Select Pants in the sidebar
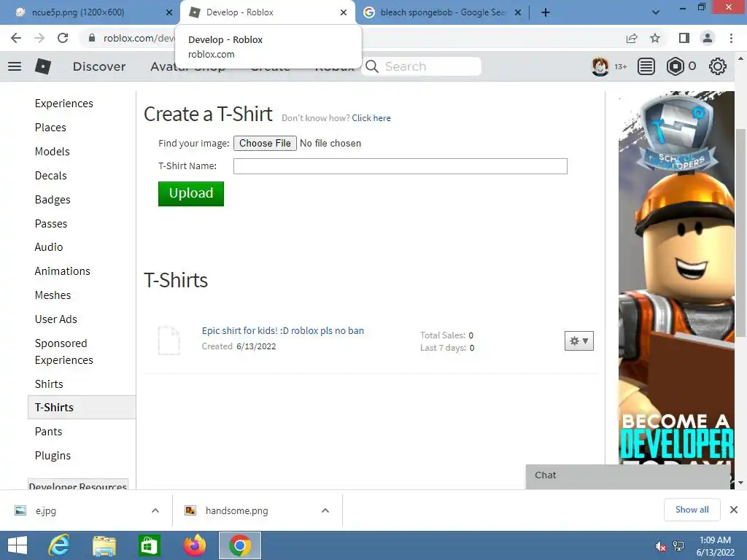 (x=48, y=432)
